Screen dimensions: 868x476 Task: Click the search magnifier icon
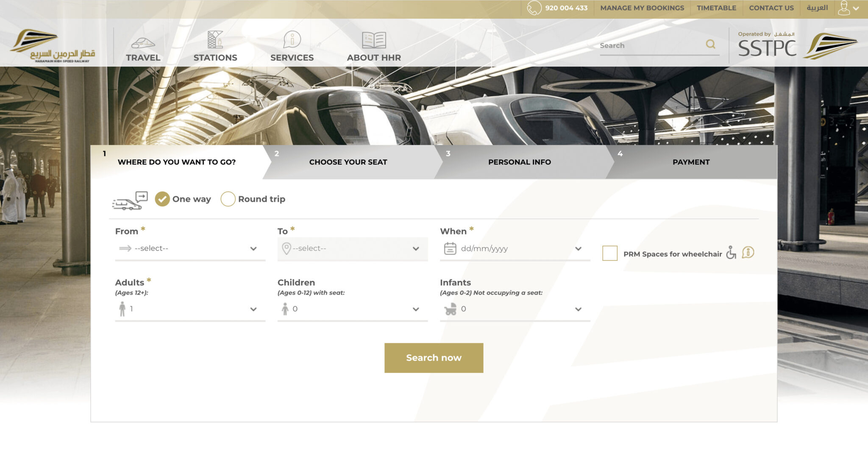pyautogui.click(x=710, y=44)
